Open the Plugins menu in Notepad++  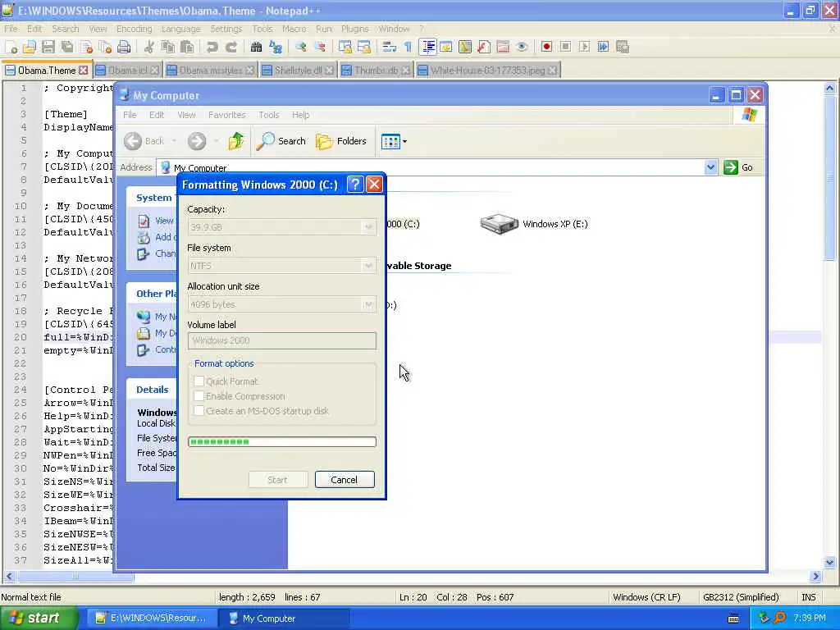click(x=354, y=29)
